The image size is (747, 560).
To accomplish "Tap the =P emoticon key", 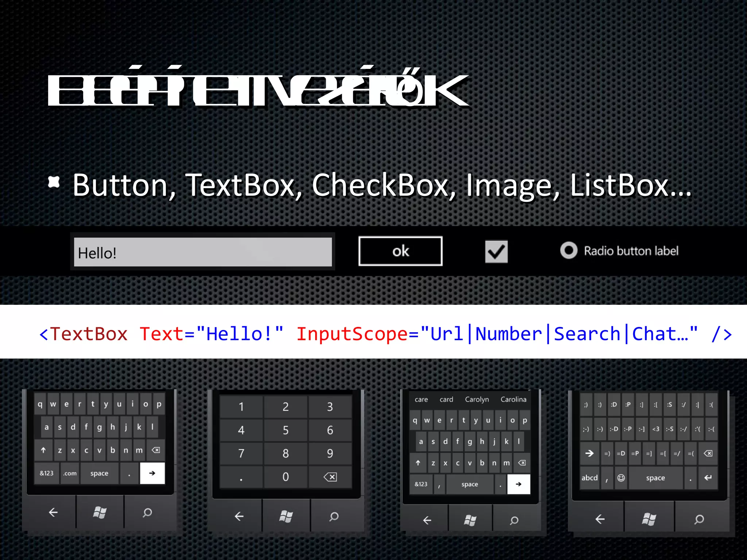I will pos(635,454).
